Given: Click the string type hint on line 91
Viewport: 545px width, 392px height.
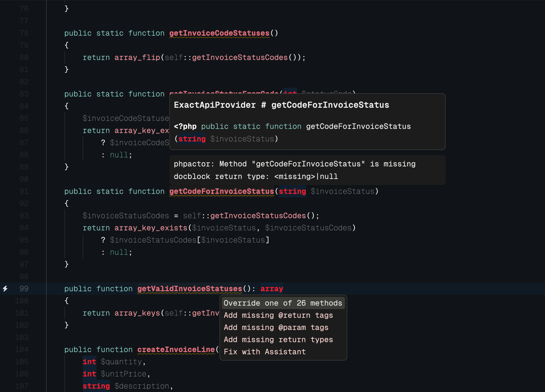Looking at the screenshot, I should click(x=292, y=191).
